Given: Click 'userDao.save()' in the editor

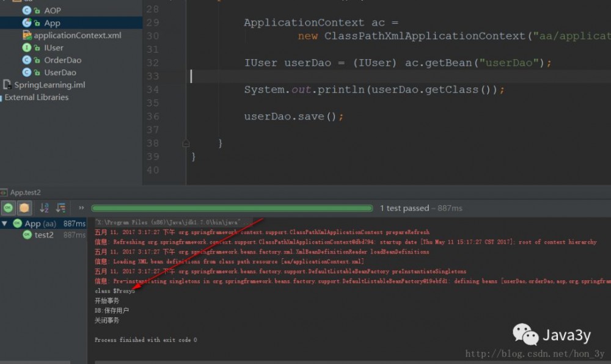Looking at the screenshot, I should 290,117.
